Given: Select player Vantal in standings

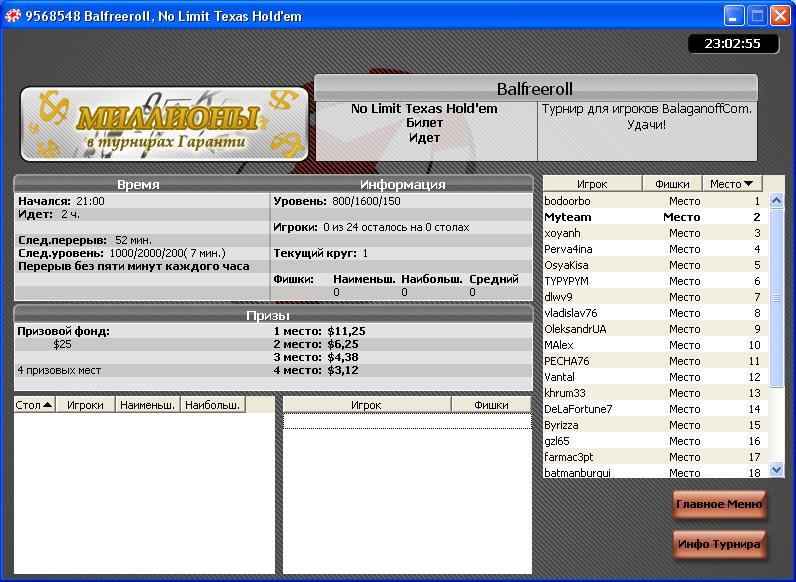Looking at the screenshot, I should click(x=655, y=377).
